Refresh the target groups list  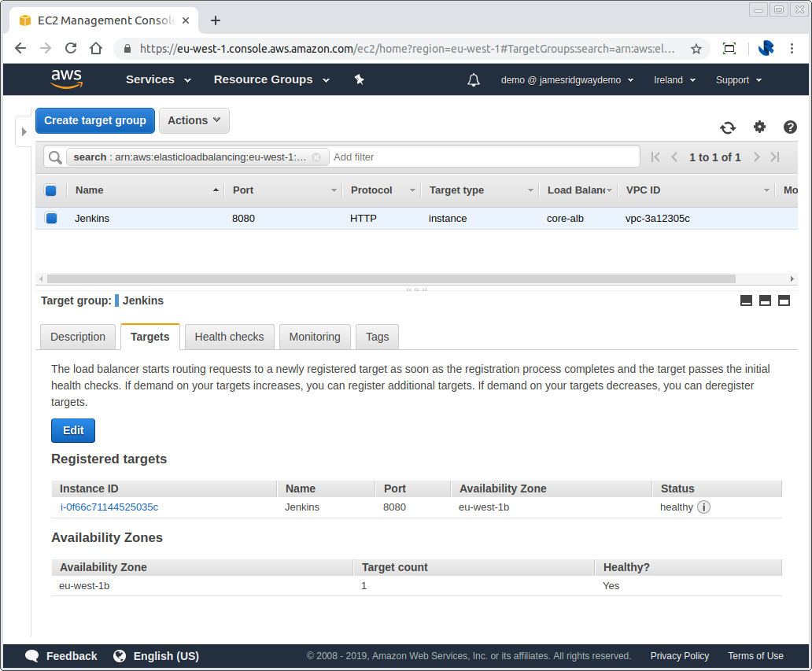click(x=728, y=127)
